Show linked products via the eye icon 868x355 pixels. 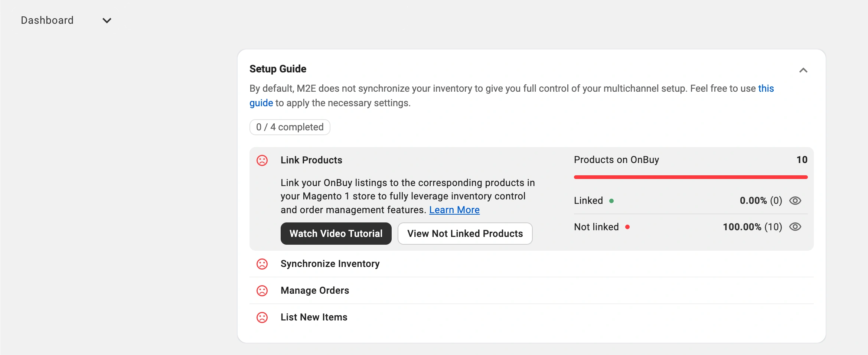[795, 201]
